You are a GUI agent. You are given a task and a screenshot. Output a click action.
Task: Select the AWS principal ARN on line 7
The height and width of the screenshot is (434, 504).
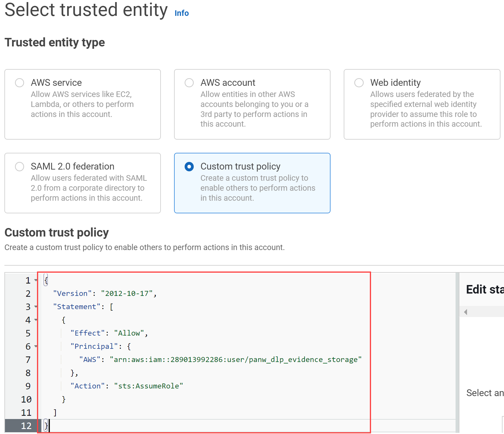235,359
